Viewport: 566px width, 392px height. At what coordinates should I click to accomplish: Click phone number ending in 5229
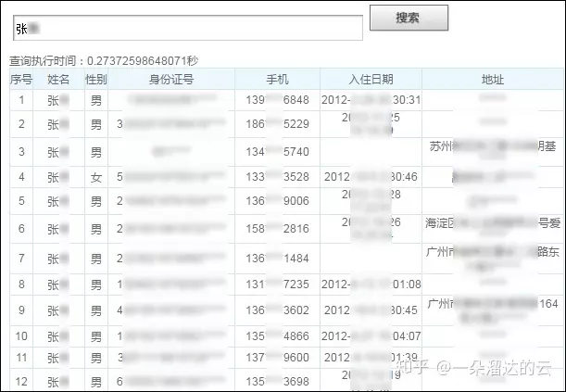tap(277, 124)
